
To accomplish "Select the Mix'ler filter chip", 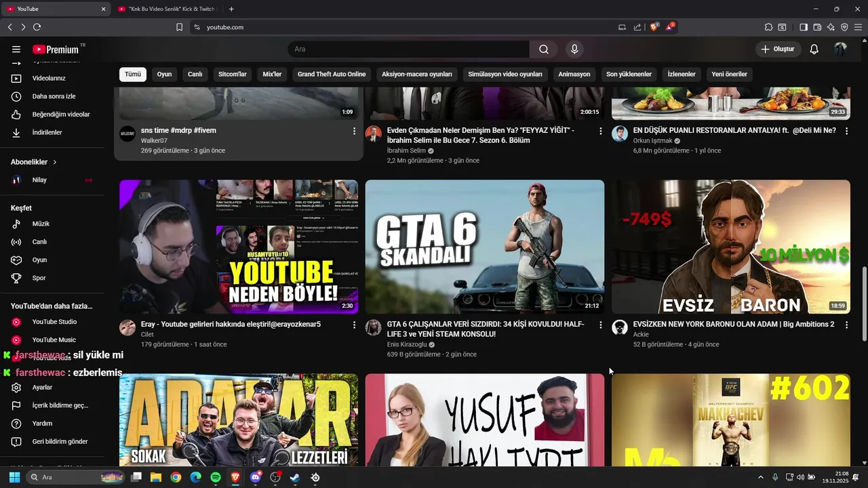I will 272,74.
